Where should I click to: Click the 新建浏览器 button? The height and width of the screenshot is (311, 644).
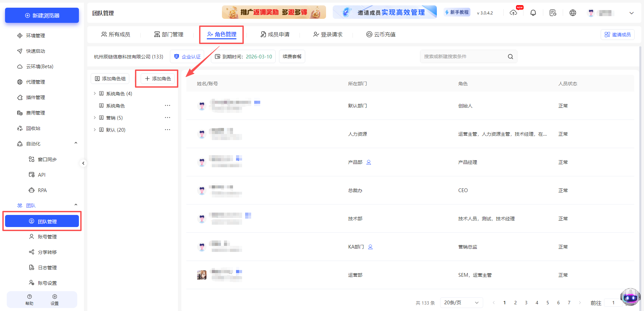(42, 15)
